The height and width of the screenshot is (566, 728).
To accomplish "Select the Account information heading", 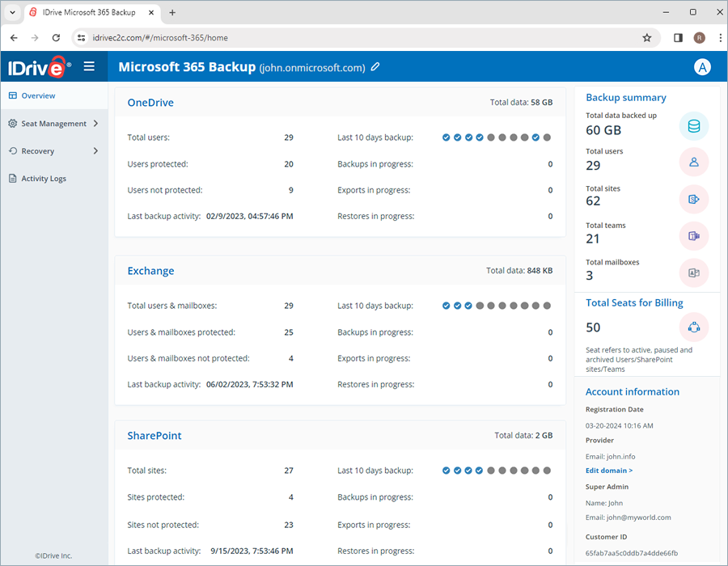I will point(632,391).
